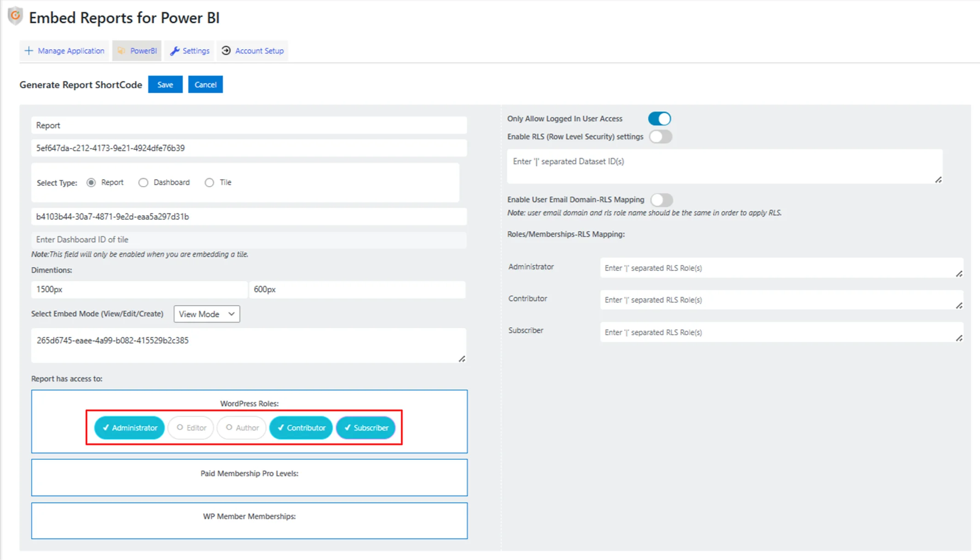Open the Settings tab
The height and width of the screenshot is (560, 980).
[190, 51]
